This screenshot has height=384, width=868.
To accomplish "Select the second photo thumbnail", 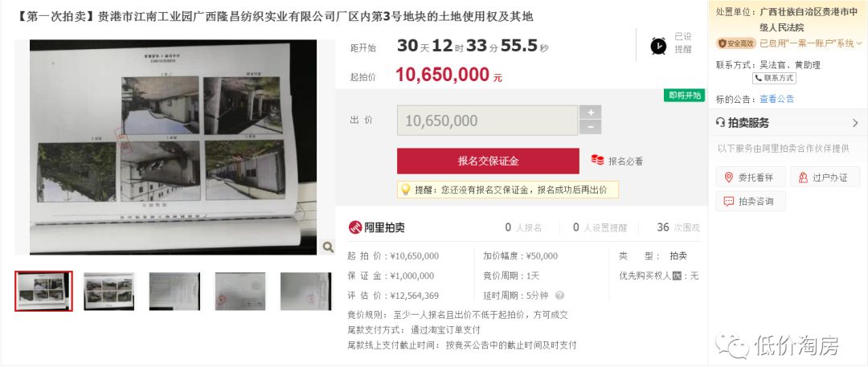I will tap(109, 291).
